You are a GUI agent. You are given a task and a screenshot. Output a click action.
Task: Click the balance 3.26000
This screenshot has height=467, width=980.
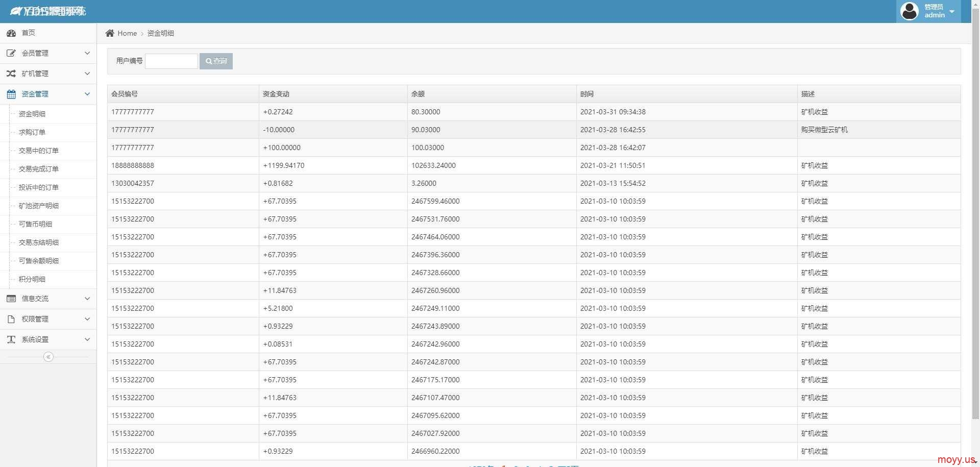424,183
